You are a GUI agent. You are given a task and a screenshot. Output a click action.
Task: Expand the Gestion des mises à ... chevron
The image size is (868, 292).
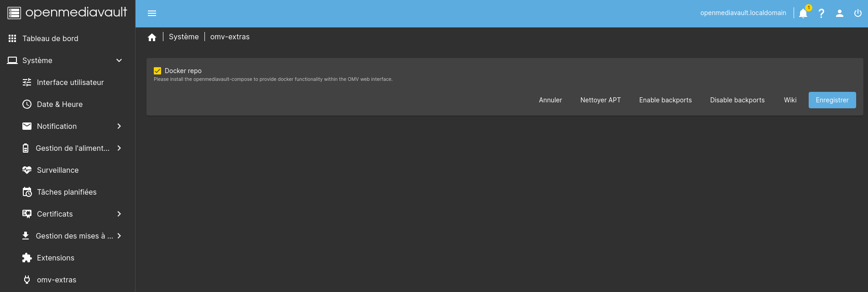click(x=119, y=236)
